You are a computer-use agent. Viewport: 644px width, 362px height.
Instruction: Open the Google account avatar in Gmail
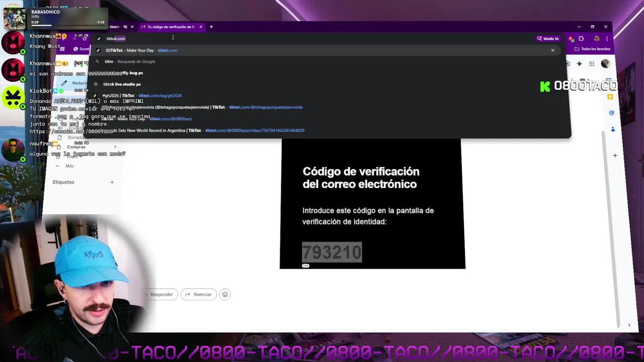click(x=605, y=64)
